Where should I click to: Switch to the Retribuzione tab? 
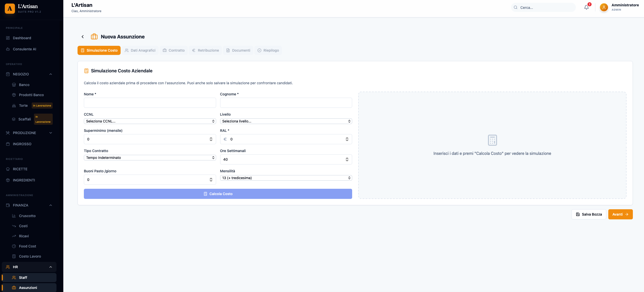pyautogui.click(x=205, y=50)
